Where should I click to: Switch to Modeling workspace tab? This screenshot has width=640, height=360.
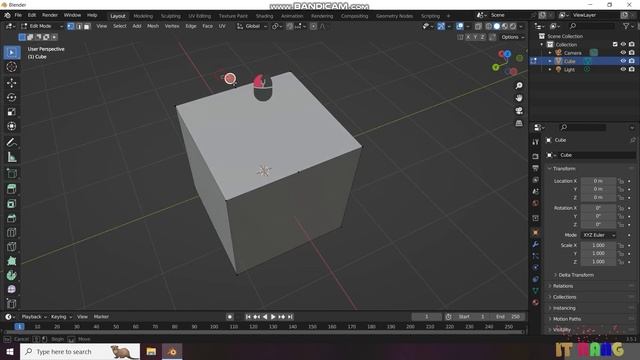(x=143, y=16)
